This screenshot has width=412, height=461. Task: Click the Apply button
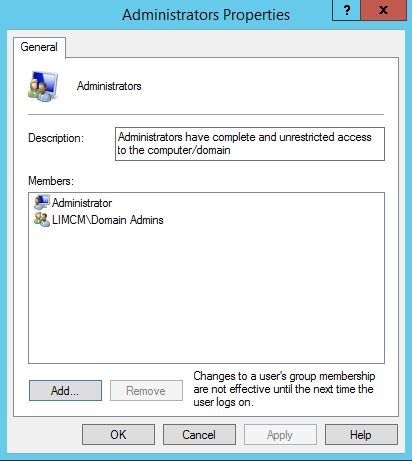[280, 434]
